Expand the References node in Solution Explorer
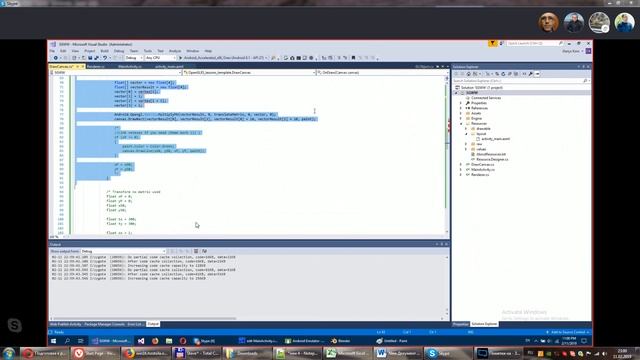Screen dimensions: 640x360 [461, 108]
